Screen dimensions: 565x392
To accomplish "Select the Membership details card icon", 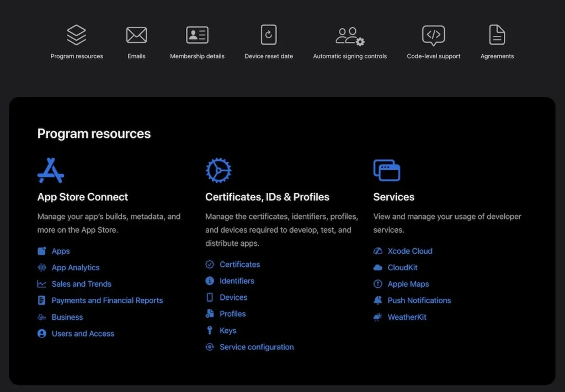I will point(197,35).
